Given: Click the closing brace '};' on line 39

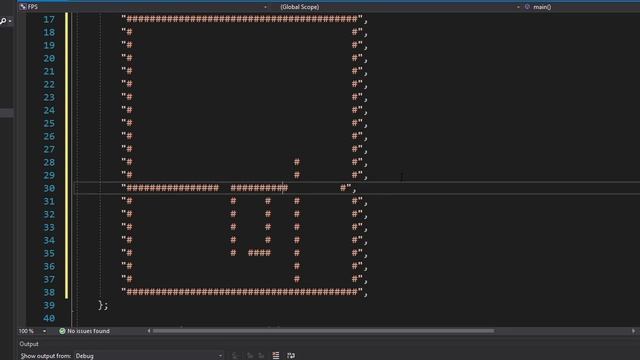Looking at the screenshot, I should [103, 305].
